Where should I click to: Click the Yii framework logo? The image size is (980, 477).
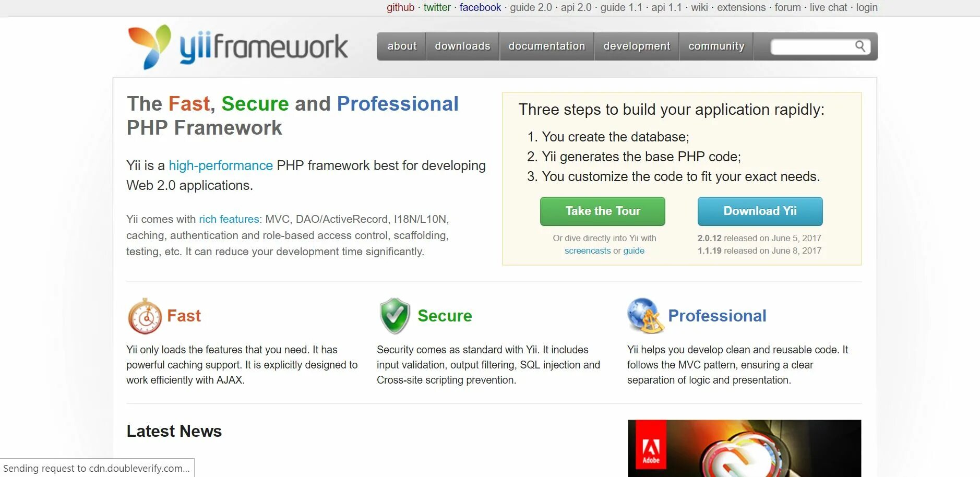pos(237,47)
